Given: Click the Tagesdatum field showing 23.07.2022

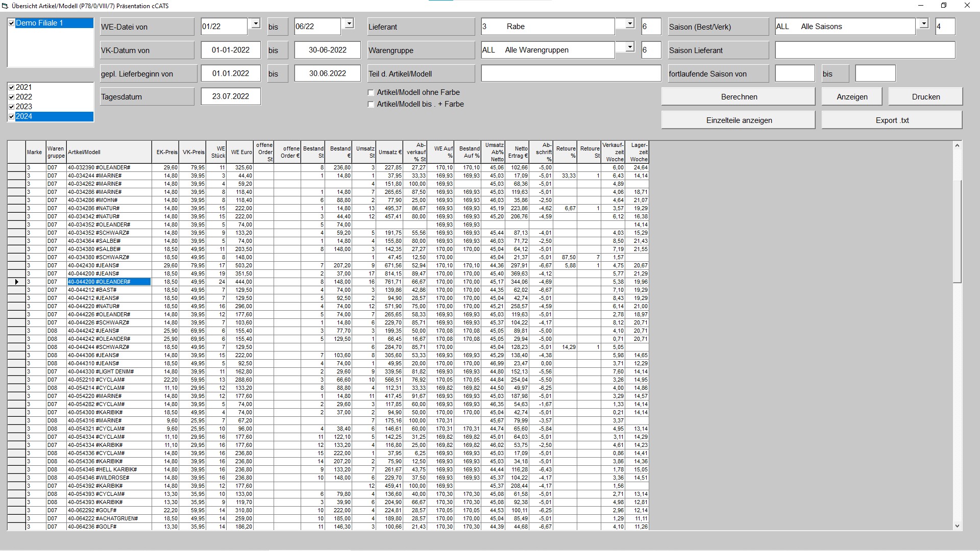Looking at the screenshot, I should point(231,96).
